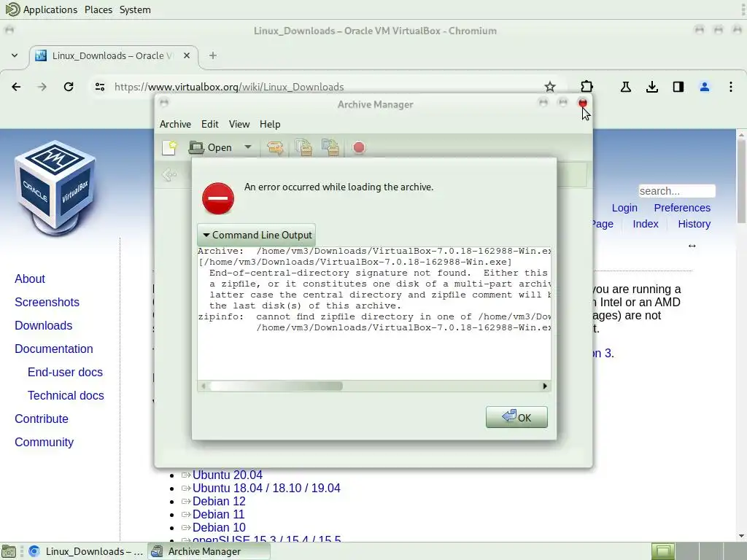Image resolution: width=747 pixels, height=560 pixels.
Task: Toggle the Chromium side panel icon
Action: pos(678,87)
